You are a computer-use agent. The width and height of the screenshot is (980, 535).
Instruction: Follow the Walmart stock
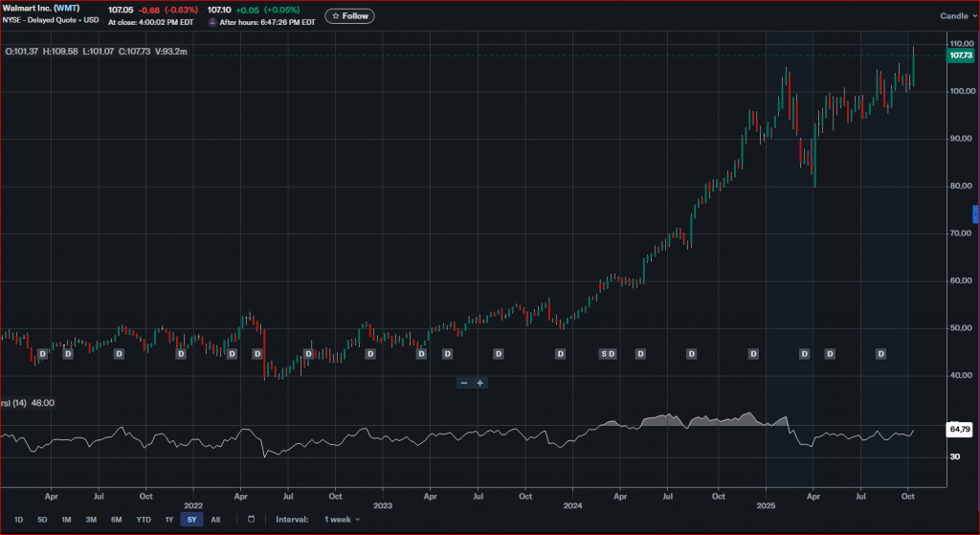click(x=349, y=15)
